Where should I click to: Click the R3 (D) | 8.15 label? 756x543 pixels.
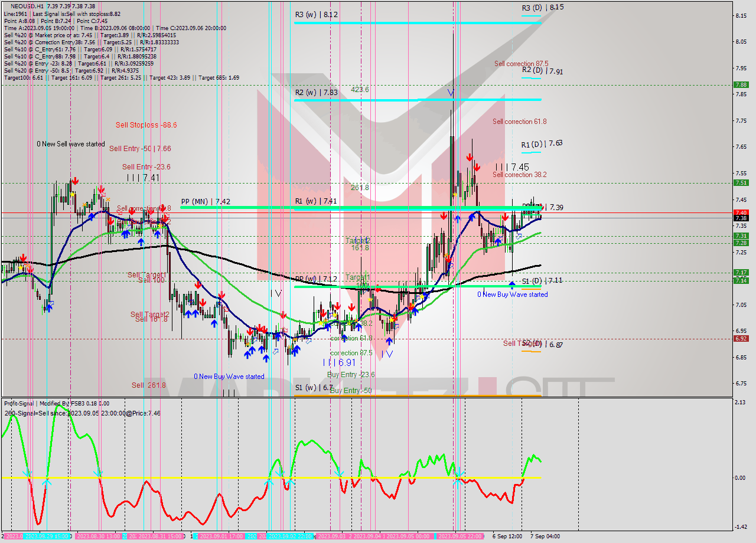click(543, 8)
